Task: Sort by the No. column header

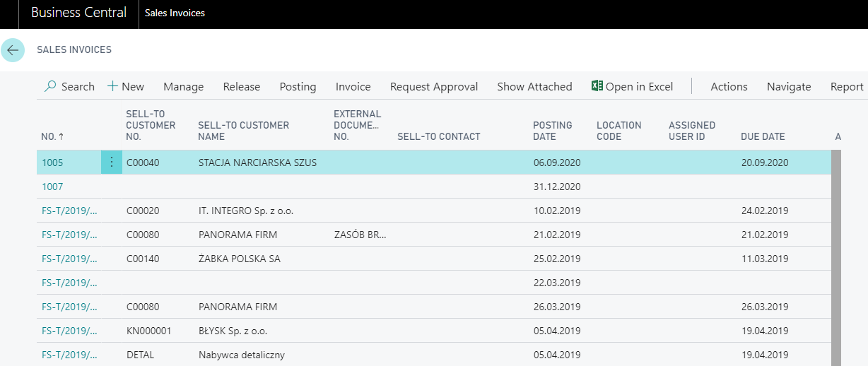Action: tap(52, 136)
